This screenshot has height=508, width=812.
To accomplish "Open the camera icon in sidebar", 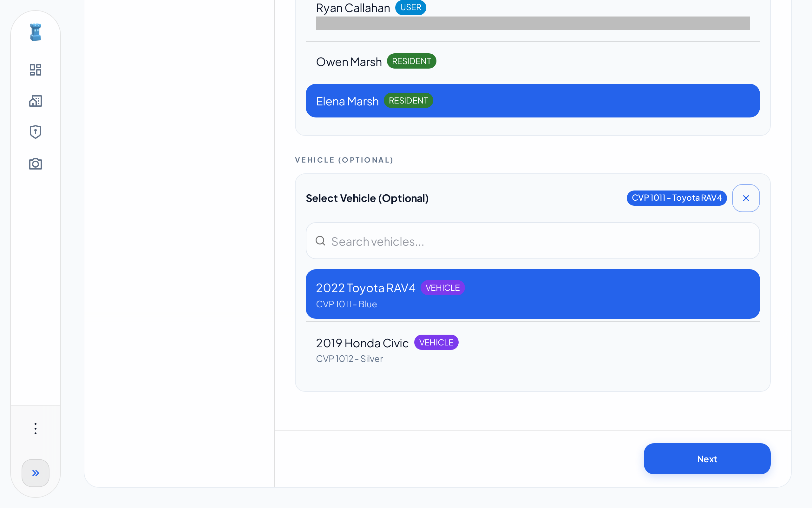I will [36, 164].
